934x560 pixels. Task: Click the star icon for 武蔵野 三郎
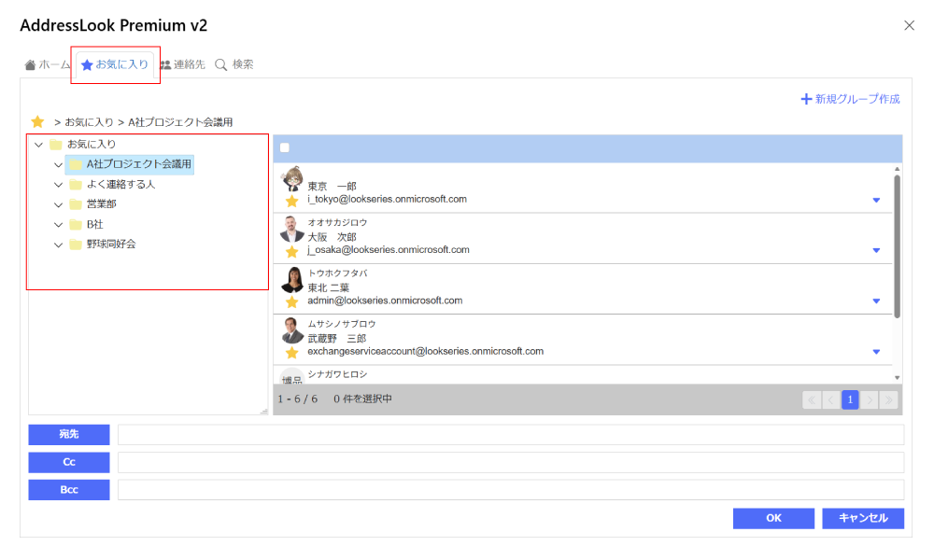(x=291, y=352)
